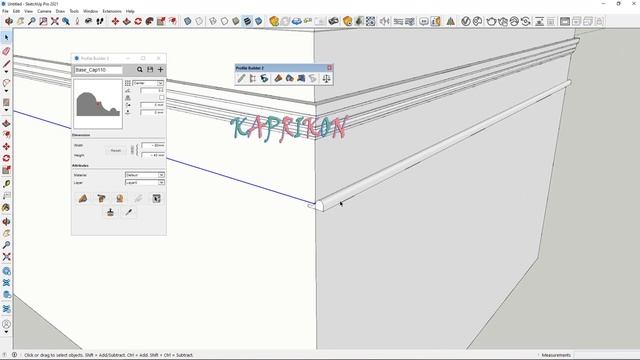Enable the Shaded With Textures style button
This screenshot has height=360, width=640.
coord(247,21)
